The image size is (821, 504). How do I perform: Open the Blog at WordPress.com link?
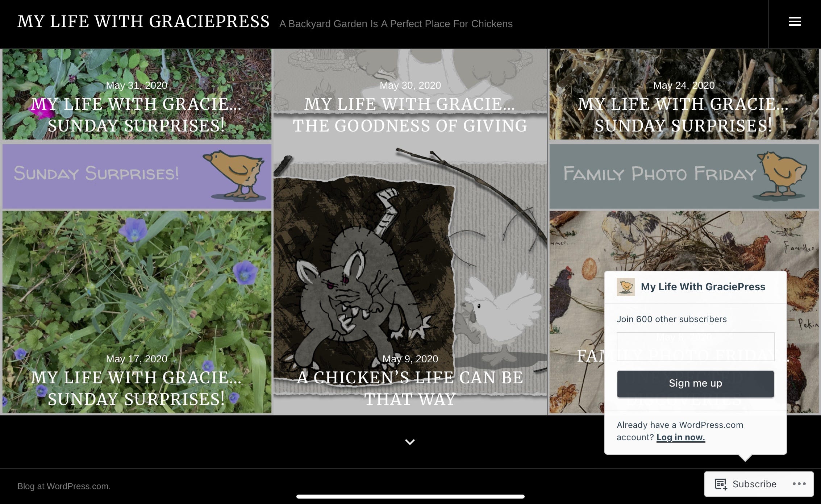click(x=64, y=486)
